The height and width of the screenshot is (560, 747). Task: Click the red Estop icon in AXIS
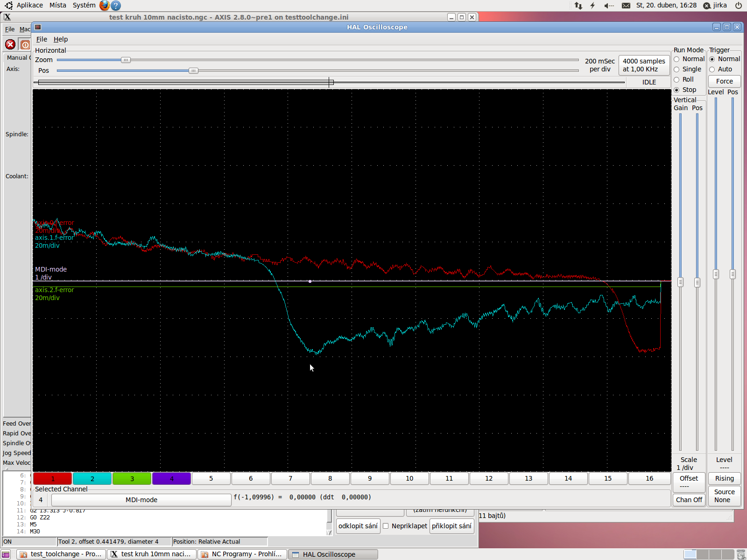point(10,45)
